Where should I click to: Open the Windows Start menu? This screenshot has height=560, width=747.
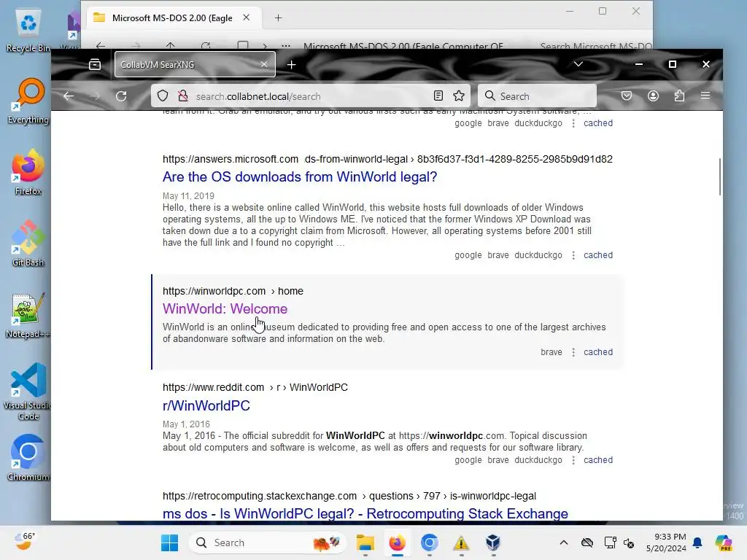[x=169, y=542]
